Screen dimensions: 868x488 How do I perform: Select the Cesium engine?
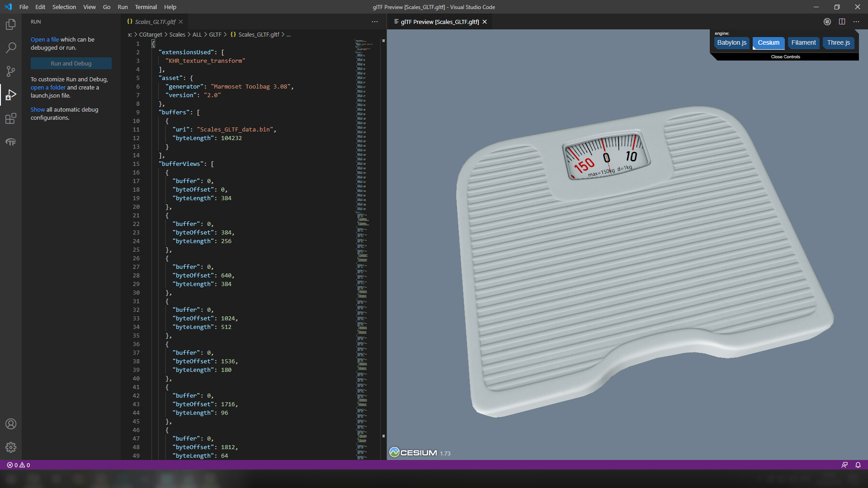point(769,43)
